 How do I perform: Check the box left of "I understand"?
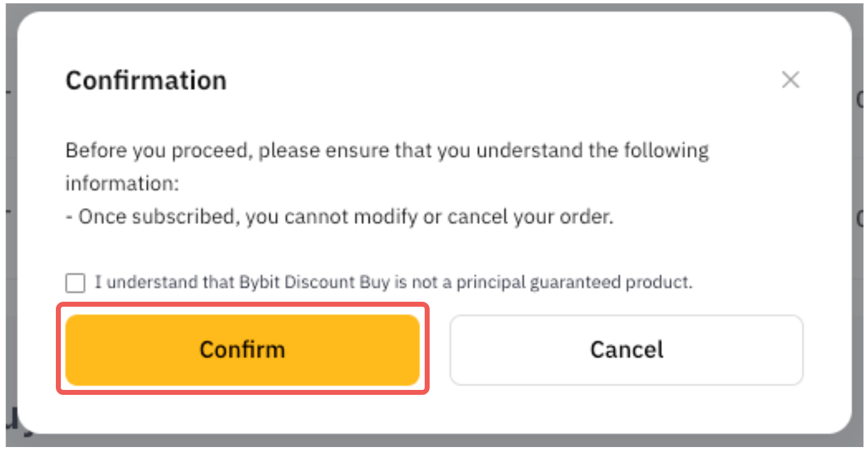coord(75,283)
